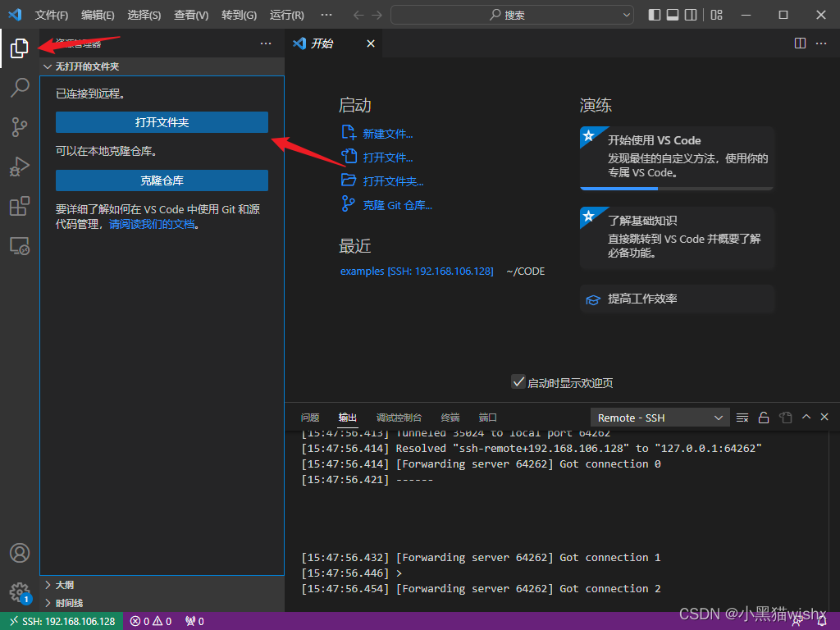Open the Run and Debug panel
Viewport: 840px width, 630px height.
(19, 167)
